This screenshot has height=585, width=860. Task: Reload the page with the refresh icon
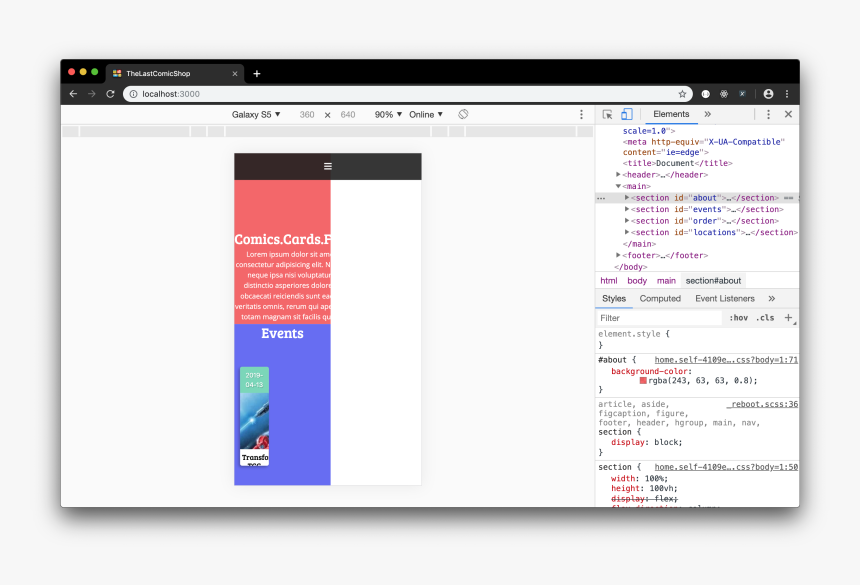tap(110, 94)
